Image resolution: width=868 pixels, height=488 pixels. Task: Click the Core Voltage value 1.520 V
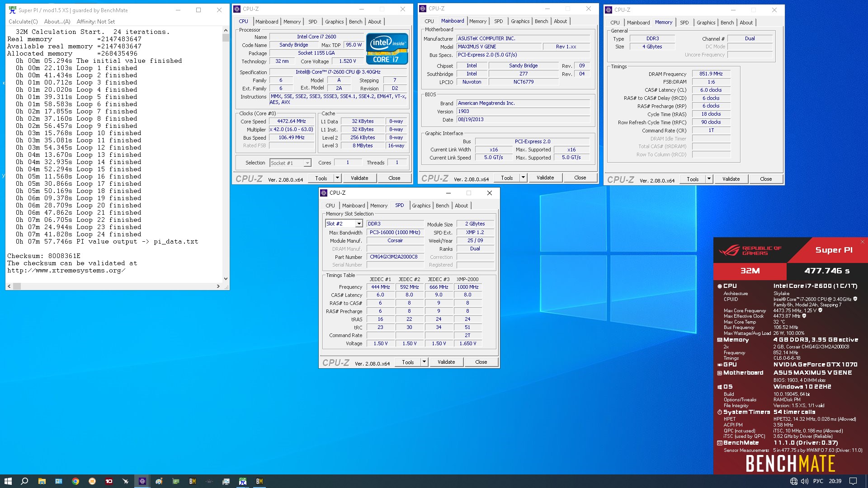click(x=348, y=61)
